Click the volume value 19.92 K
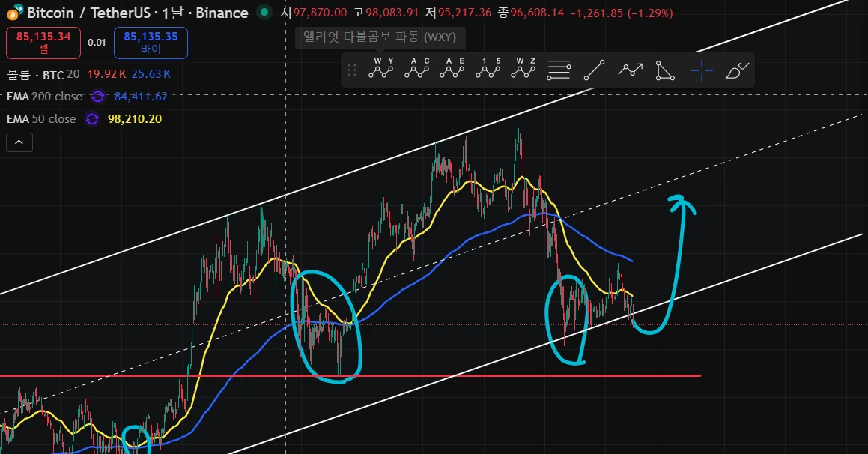The image size is (868, 454). coord(107,74)
